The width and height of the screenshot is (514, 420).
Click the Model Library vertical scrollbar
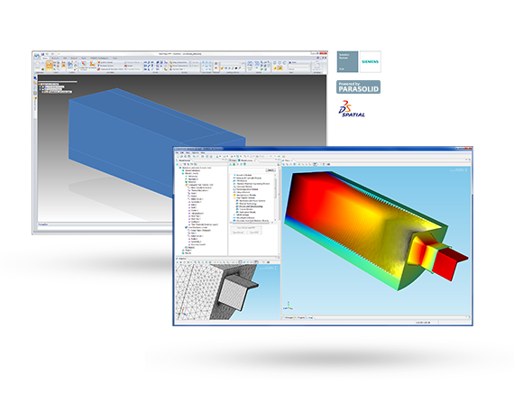(279, 196)
